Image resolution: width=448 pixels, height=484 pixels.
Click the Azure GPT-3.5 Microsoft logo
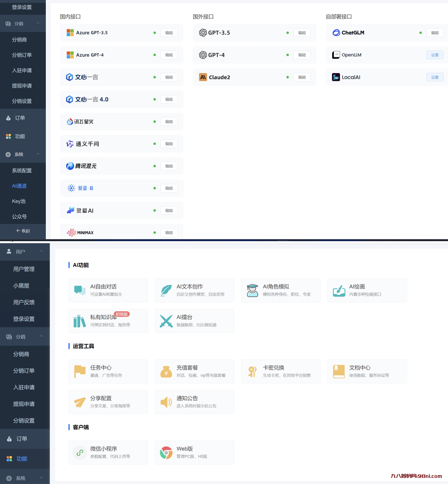coord(70,33)
